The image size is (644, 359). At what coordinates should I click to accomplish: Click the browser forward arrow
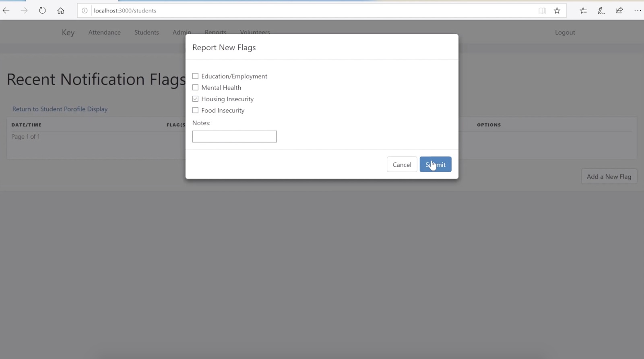coord(24,10)
